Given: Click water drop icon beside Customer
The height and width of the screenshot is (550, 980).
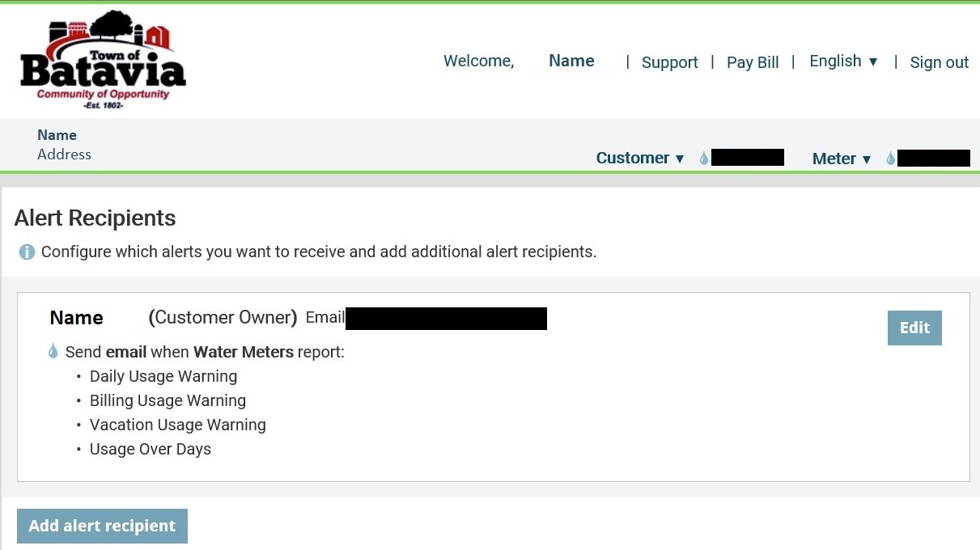Looking at the screenshot, I should 703,159.
